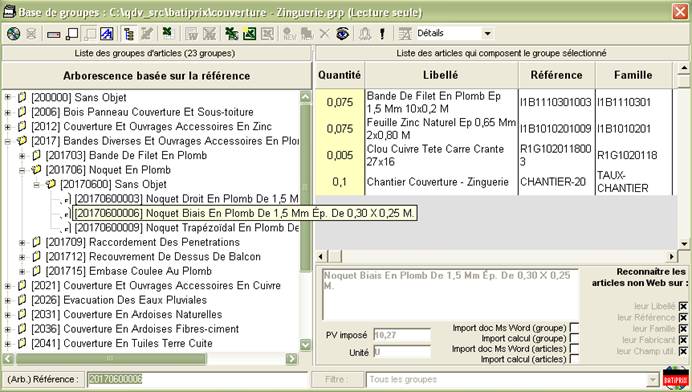Click 'Arborescence basée sur la référence' header

(157, 76)
